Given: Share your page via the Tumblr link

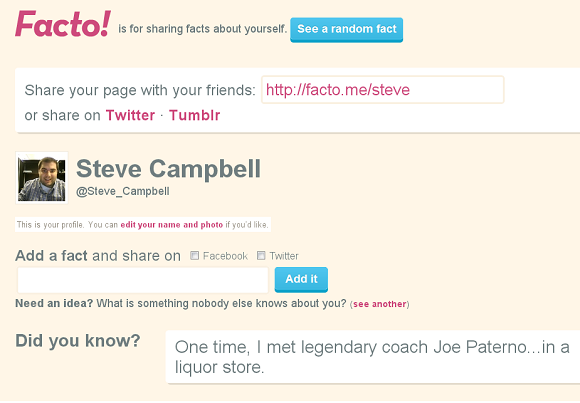Looking at the screenshot, I should point(195,115).
